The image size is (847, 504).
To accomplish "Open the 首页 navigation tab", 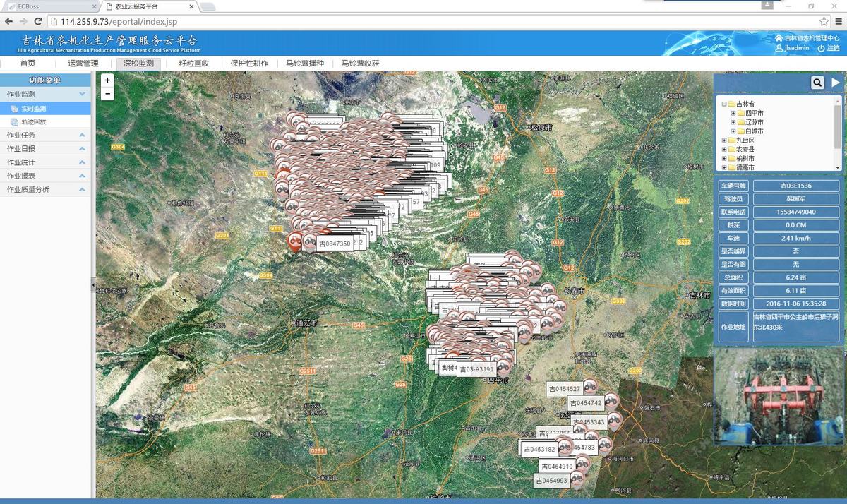I will 28,64.
